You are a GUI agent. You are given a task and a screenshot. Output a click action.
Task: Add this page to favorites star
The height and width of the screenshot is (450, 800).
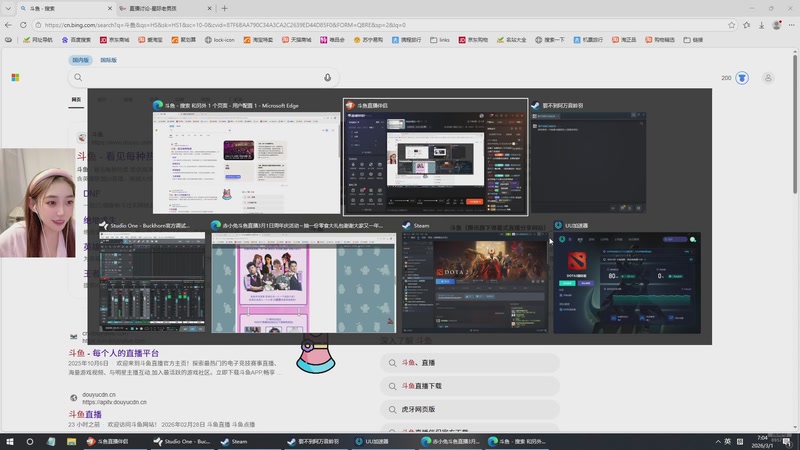click(732, 24)
